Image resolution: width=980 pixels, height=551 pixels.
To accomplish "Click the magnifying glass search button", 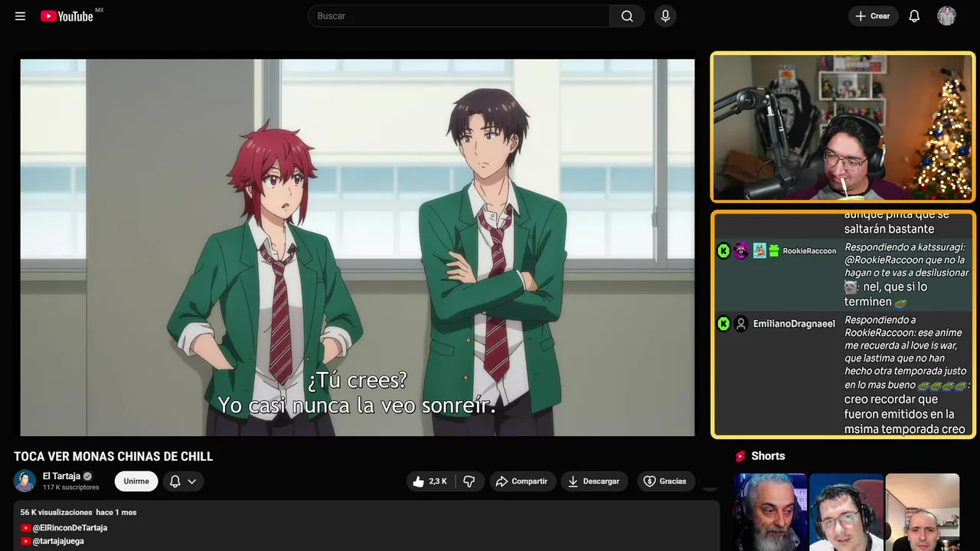I will (627, 16).
